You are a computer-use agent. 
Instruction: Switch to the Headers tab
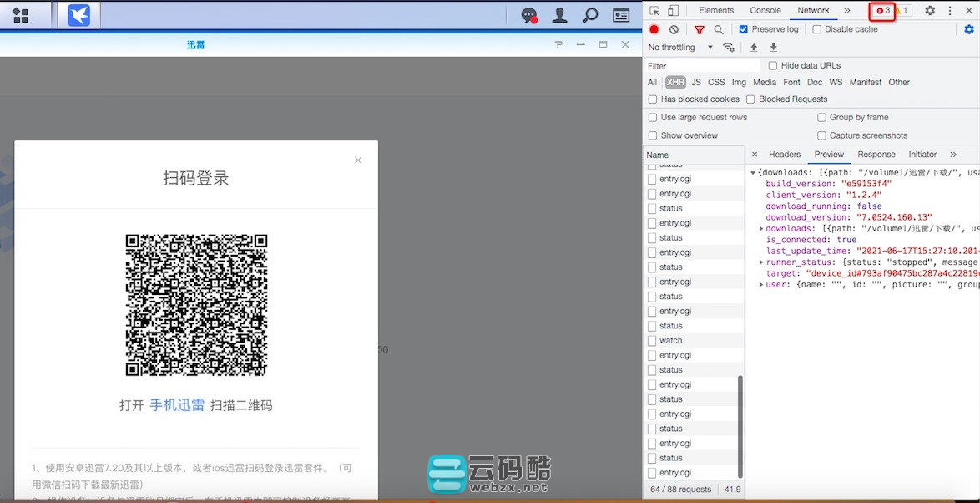[784, 155]
